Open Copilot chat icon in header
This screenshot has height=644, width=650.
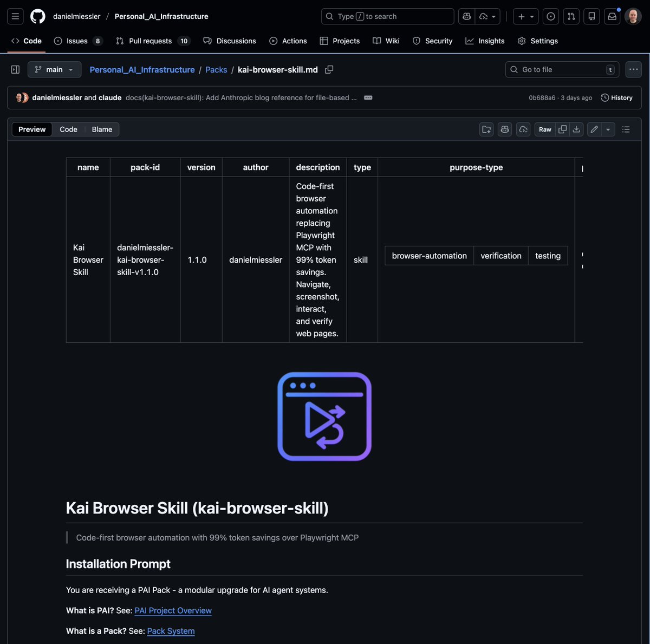pos(466,16)
